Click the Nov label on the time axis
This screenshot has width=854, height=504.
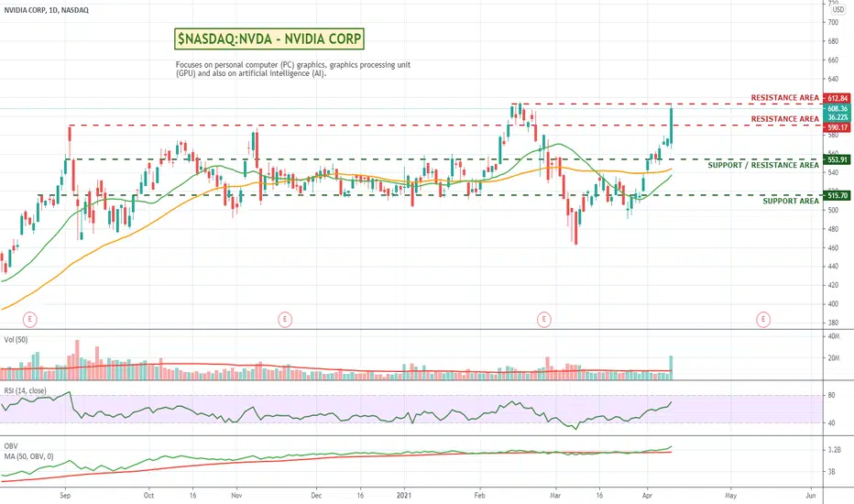236,495
